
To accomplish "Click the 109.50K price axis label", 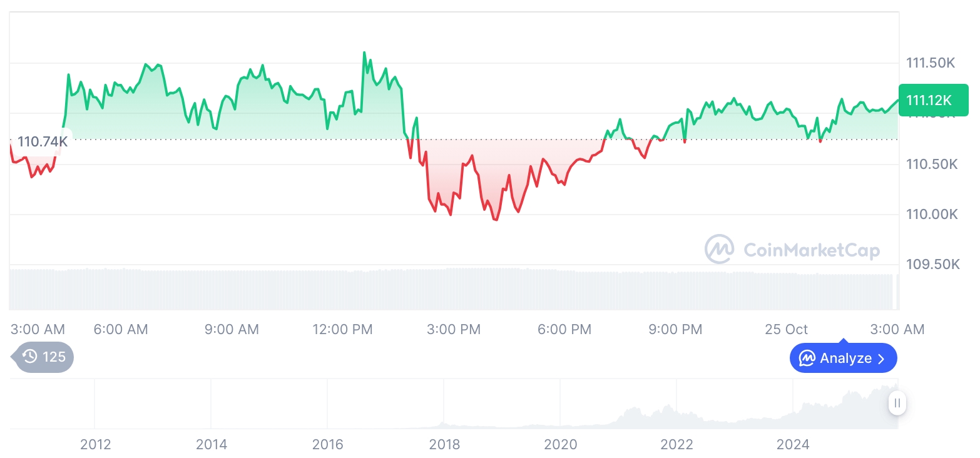I will click(x=932, y=265).
